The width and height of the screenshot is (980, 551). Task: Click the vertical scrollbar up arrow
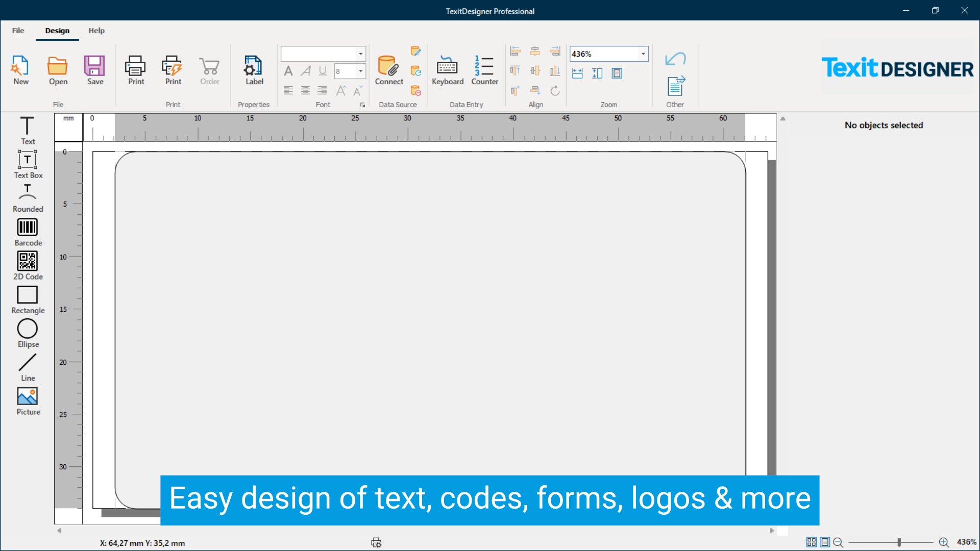pyautogui.click(x=782, y=118)
